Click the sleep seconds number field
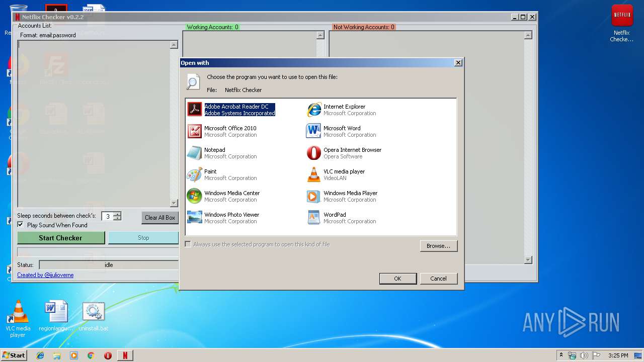The height and width of the screenshot is (362, 644). coord(108,216)
